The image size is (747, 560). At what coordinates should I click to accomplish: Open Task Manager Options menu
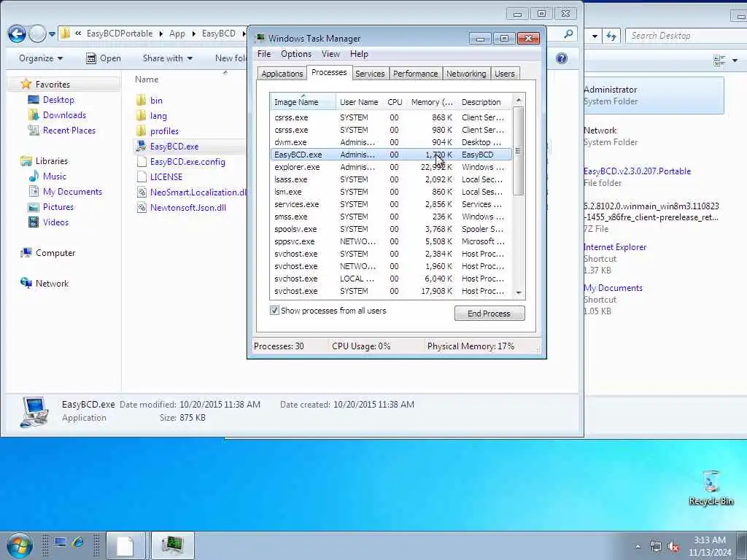click(x=296, y=54)
